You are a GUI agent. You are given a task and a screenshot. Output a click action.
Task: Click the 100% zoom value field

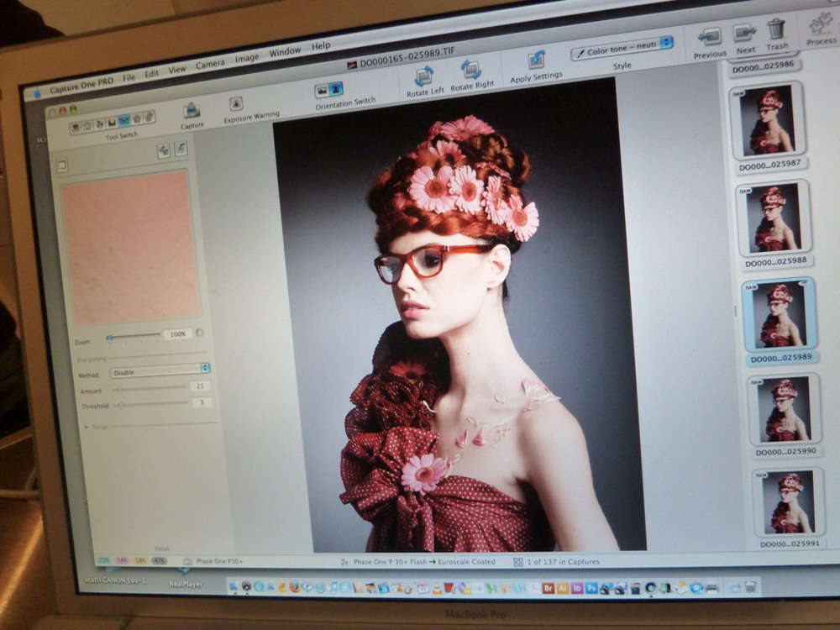coord(177,334)
